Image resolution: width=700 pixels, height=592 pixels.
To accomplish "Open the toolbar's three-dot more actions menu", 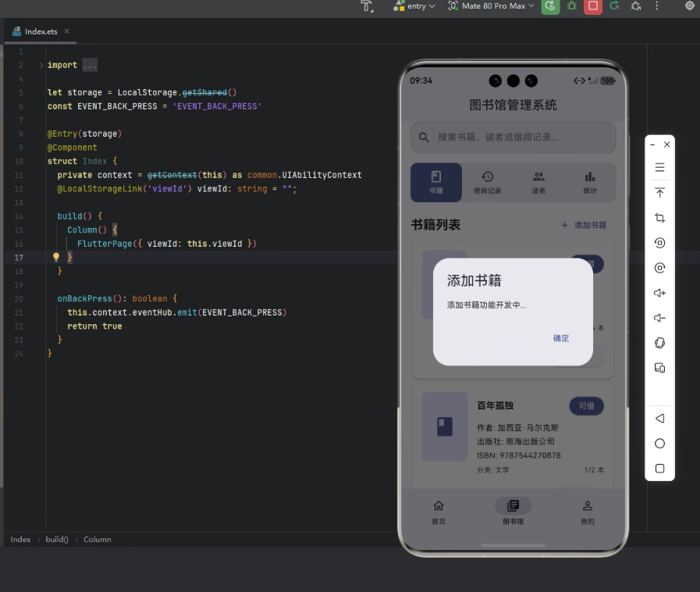I will tap(657, 5).
